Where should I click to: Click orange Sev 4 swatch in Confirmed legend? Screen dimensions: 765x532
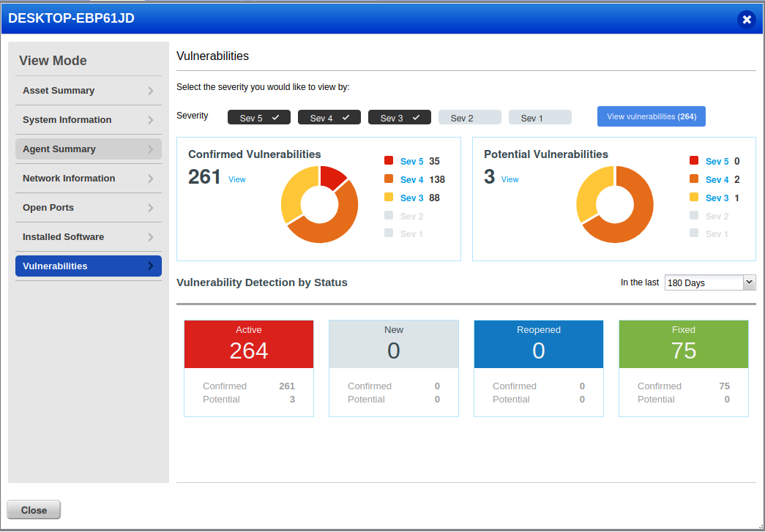tap(389, 179)
